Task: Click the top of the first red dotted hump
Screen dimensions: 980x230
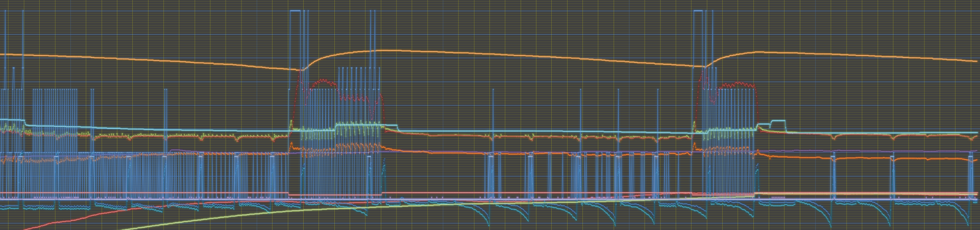Action: click(323, 80)
